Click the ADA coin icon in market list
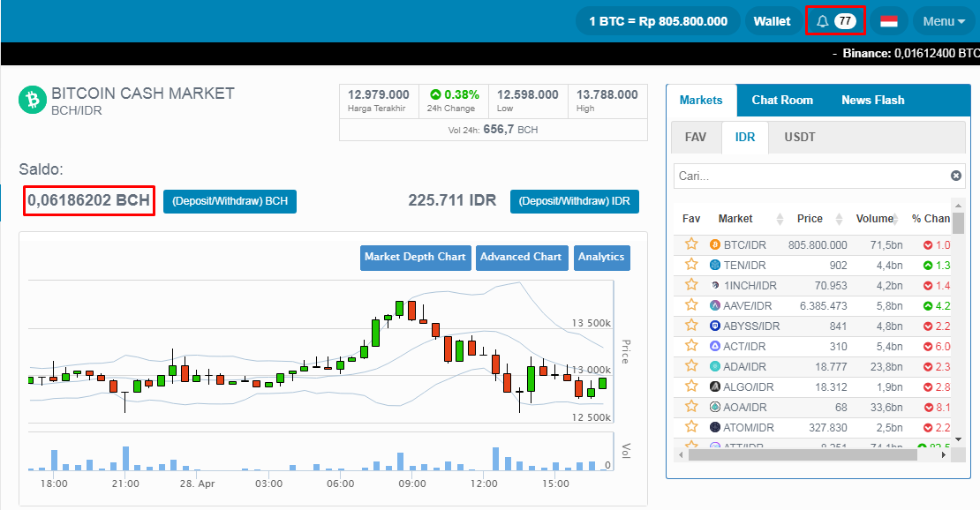The height and width of the screenshot is (510, 980). coord(715,367)
